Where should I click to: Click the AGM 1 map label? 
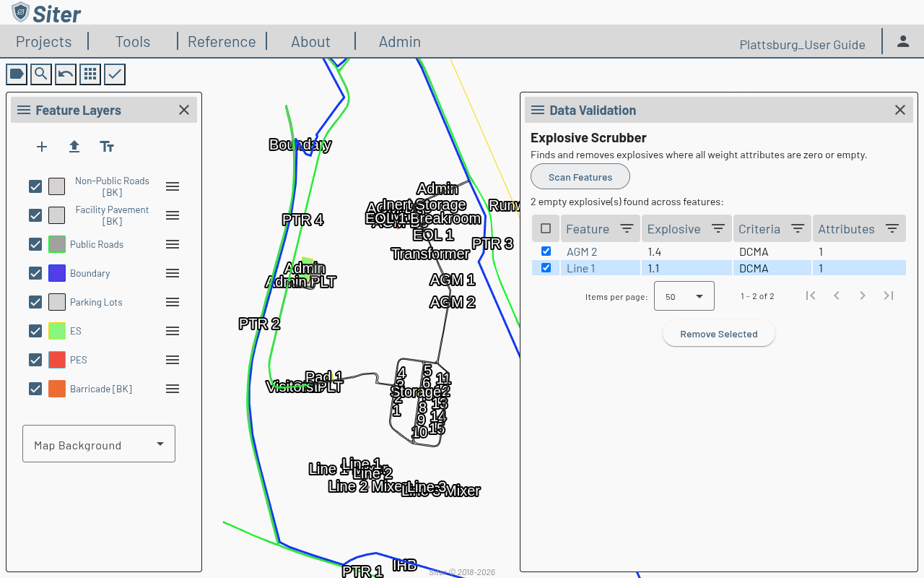click(453, 280)
